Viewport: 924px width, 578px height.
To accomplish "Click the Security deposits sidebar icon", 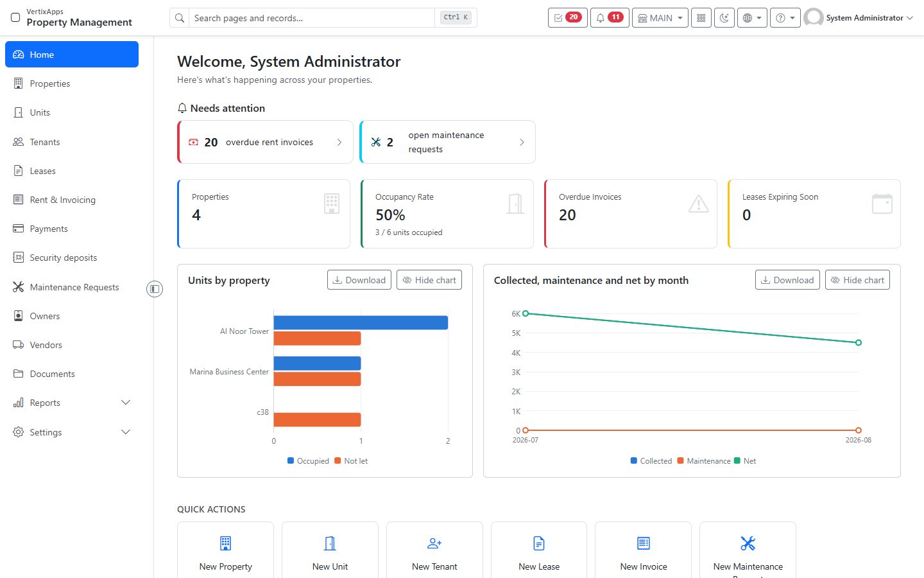I will tap(18, 258).
